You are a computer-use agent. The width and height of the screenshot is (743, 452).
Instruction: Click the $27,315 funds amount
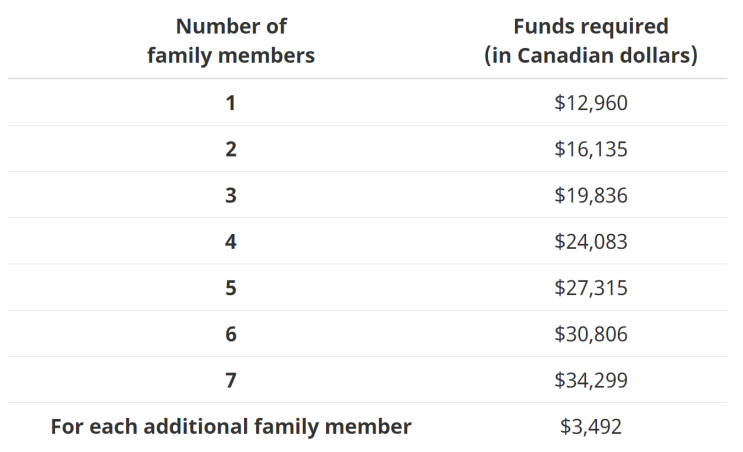(x=590, y=288)
